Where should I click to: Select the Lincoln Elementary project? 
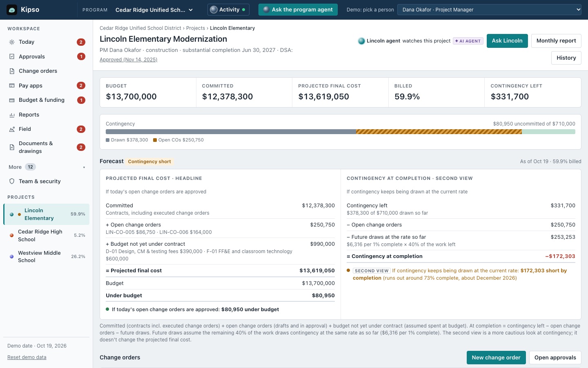[47, 214]
